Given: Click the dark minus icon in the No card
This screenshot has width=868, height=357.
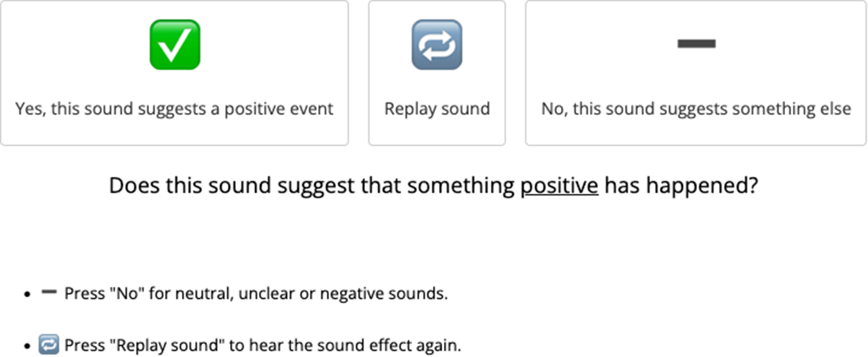Looking at the screenshot, I should [696, 44].
